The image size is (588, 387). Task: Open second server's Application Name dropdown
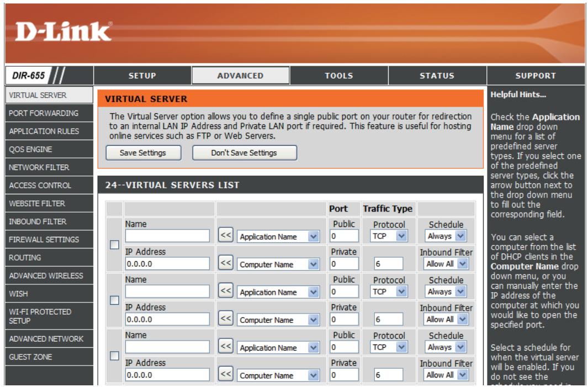278,292
